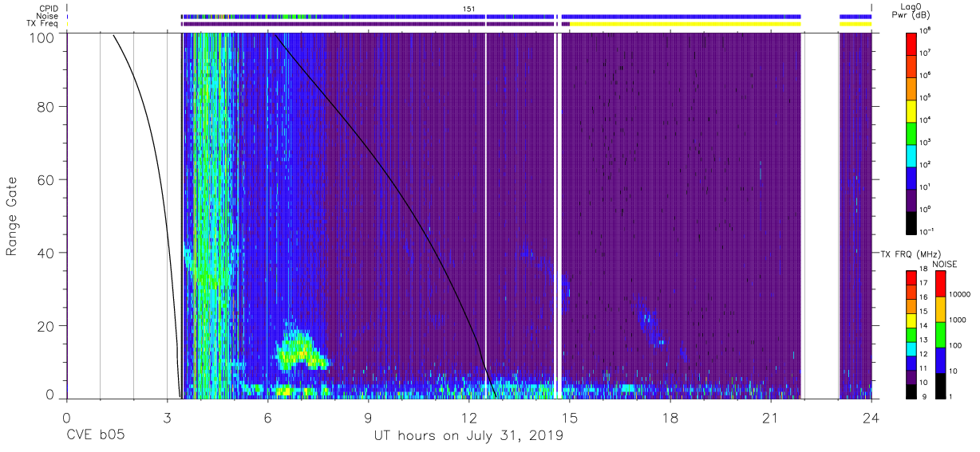980x452 pixels.
Task: Click the yellow 14–15 MHz TX FRQ colorbar segment
Action: point(912,319)
